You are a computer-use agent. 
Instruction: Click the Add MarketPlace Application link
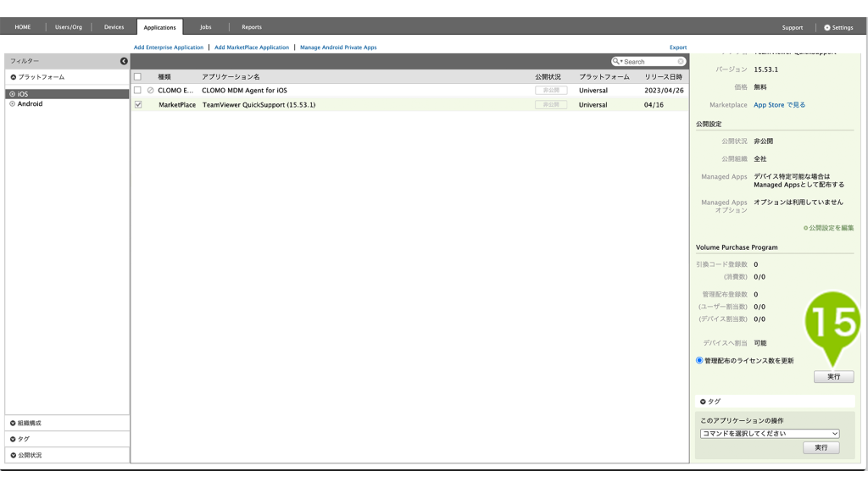pos(252,47)
